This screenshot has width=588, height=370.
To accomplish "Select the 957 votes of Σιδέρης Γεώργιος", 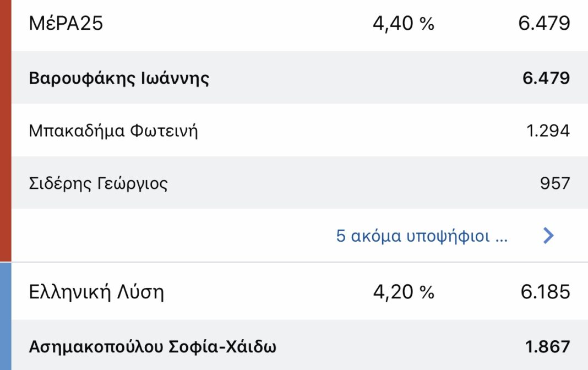I will click(x=554, y=183).
